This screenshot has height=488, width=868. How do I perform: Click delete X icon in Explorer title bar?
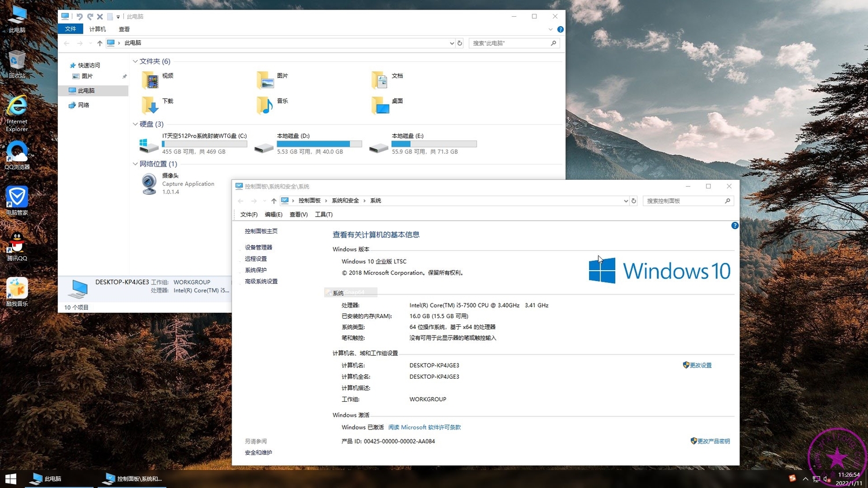(100, 17)
